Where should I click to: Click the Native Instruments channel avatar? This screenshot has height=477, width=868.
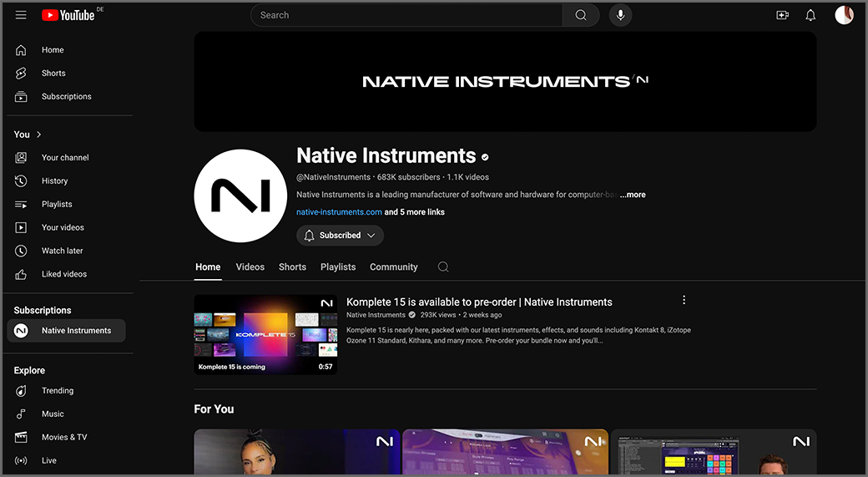click(240, 195)
